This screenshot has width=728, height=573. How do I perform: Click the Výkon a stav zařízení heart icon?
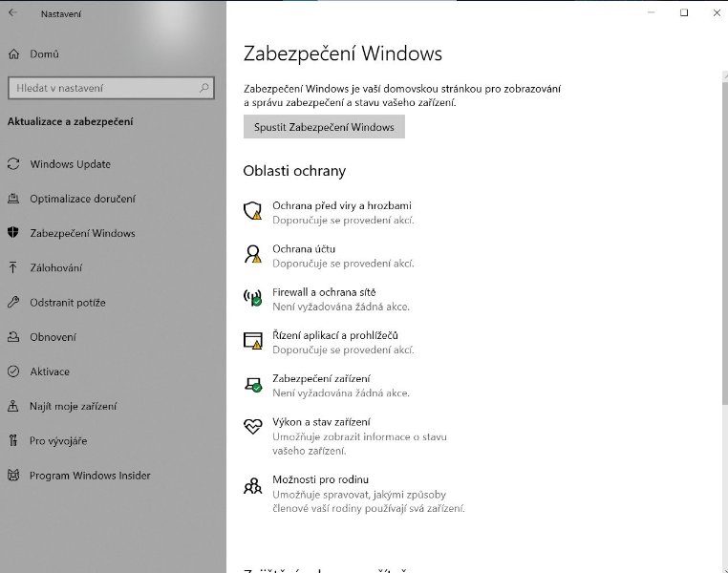point(253,426)
